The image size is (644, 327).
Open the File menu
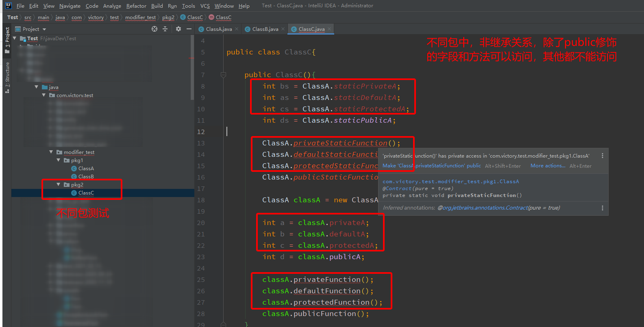coord(20,6)
